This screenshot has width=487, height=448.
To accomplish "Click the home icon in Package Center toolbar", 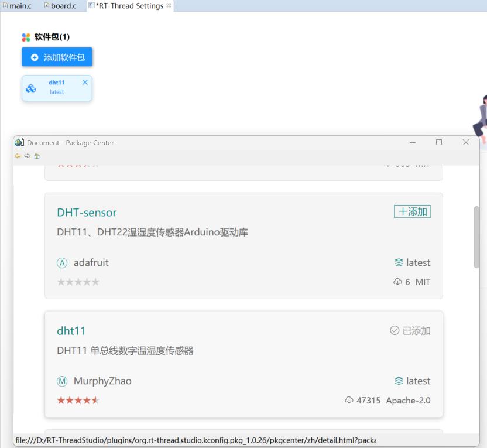I will pos(36,156).
